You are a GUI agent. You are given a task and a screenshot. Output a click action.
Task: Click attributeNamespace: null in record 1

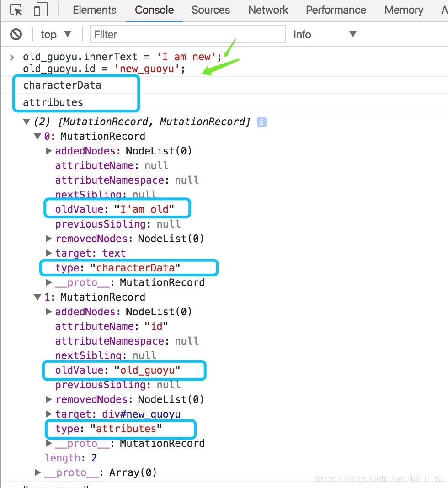point(127,341)
